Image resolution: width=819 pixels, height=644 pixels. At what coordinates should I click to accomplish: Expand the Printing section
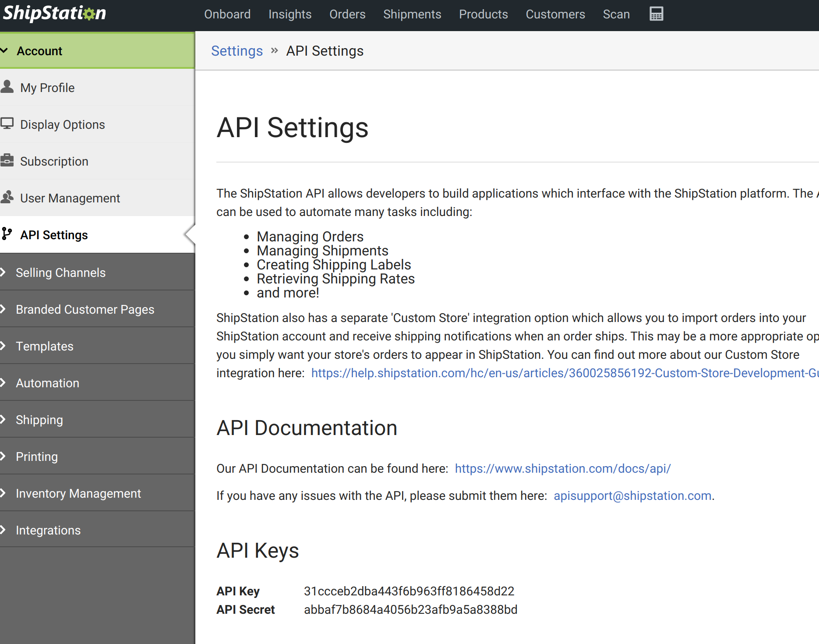coord(97,456)
